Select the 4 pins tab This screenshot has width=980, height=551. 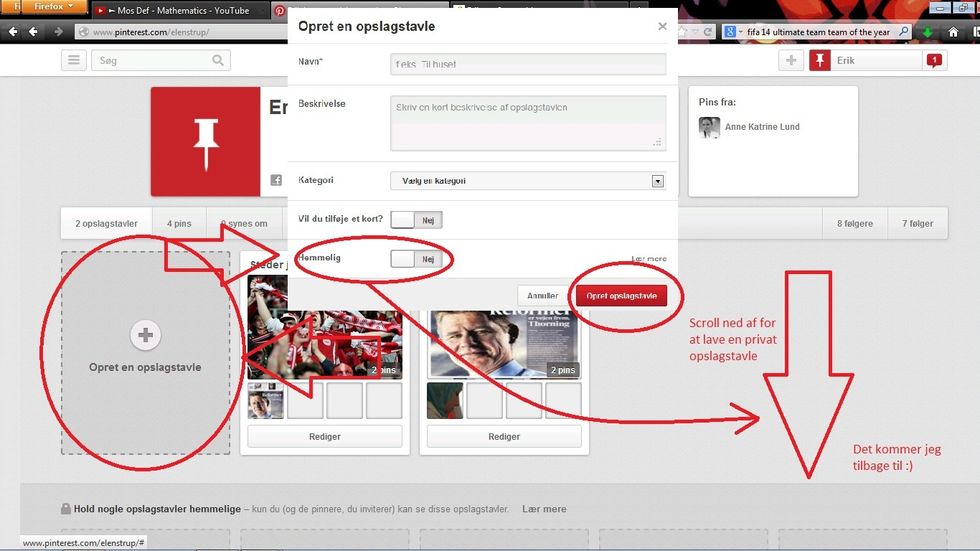coord(179,223)
